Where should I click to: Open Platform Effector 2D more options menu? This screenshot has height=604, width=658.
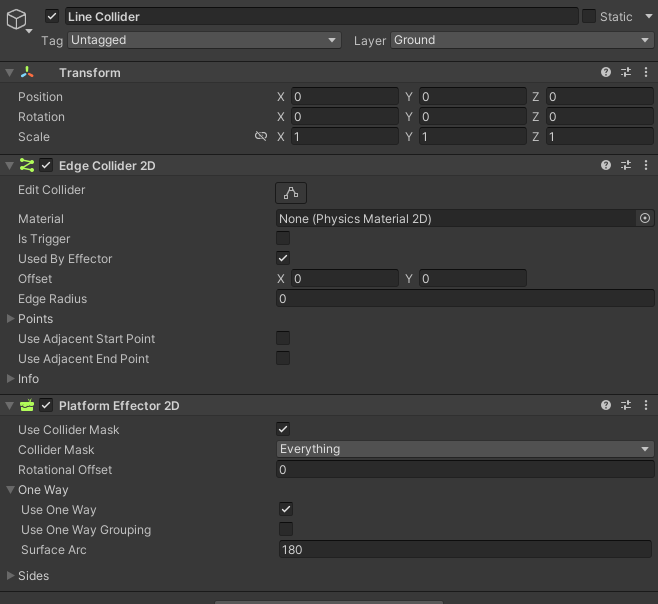click(645, 406)
